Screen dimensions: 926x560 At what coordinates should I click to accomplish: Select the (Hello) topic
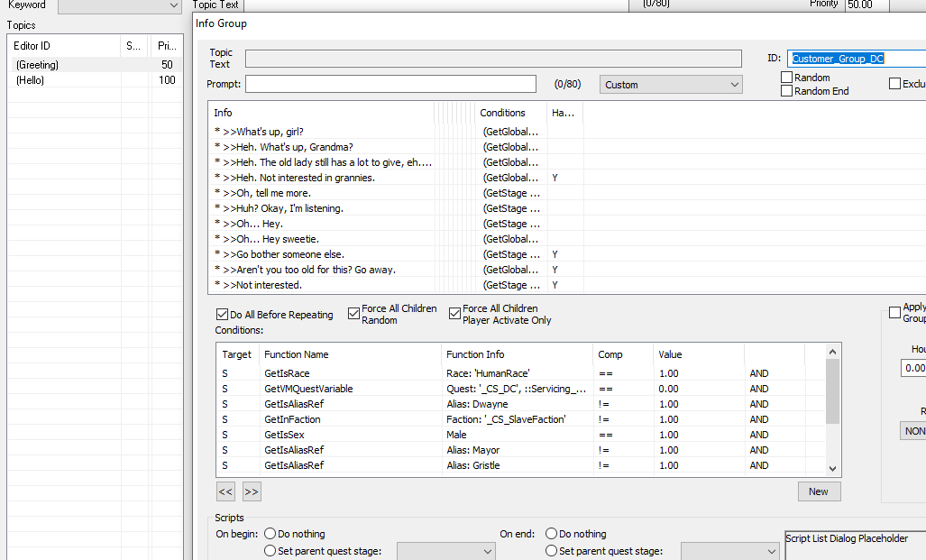95,79
